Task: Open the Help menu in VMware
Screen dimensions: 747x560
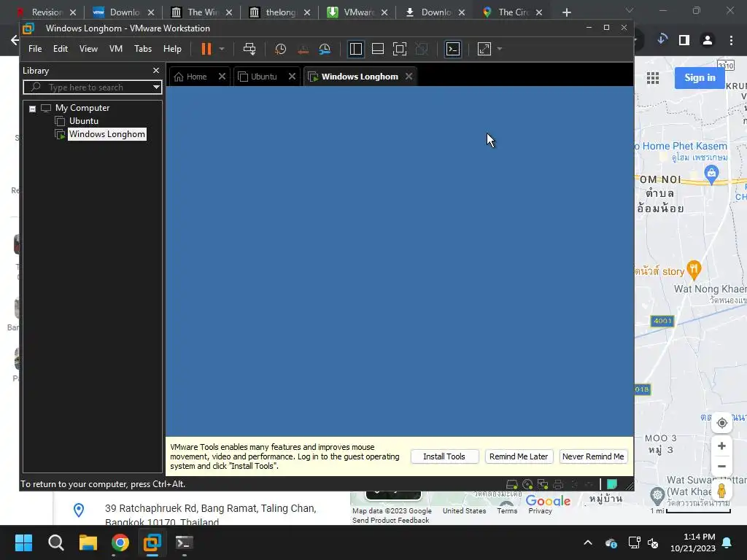Action: pos(172,49)
